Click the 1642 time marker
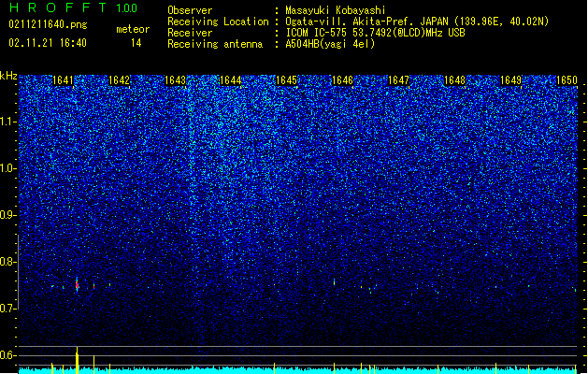Image resolution: width=588 pixels, height=374 pixels. (119, 80)
